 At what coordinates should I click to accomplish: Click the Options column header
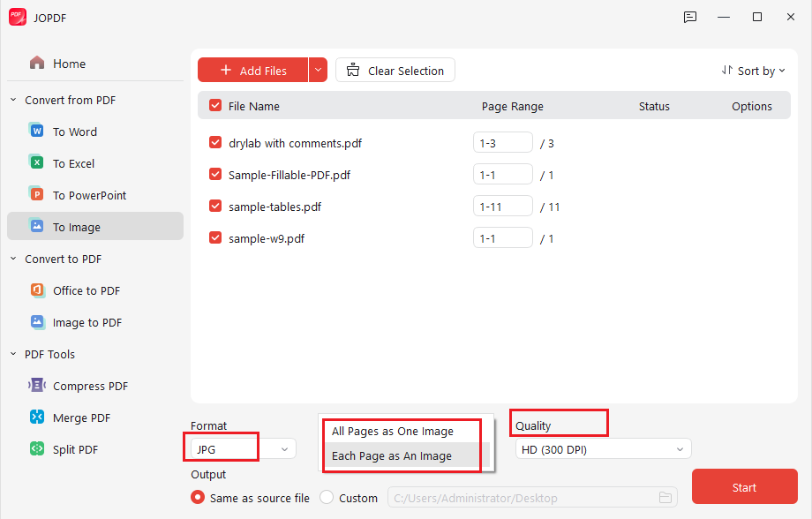click(x=751, y=106)
